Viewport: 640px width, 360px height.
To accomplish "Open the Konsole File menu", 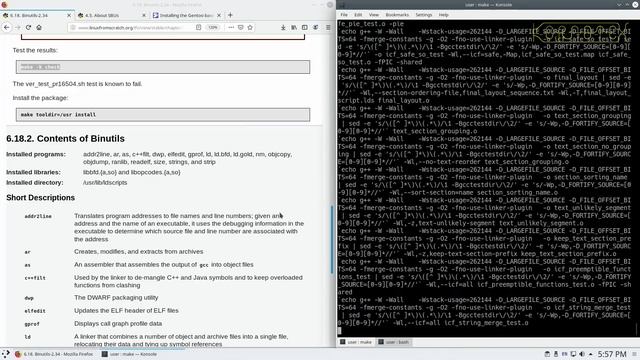I will [344, 15].
